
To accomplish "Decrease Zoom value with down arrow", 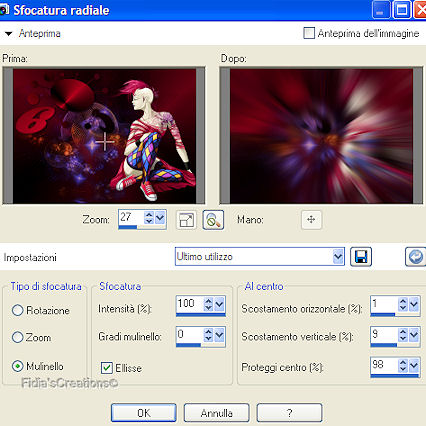I will point(149,221).
